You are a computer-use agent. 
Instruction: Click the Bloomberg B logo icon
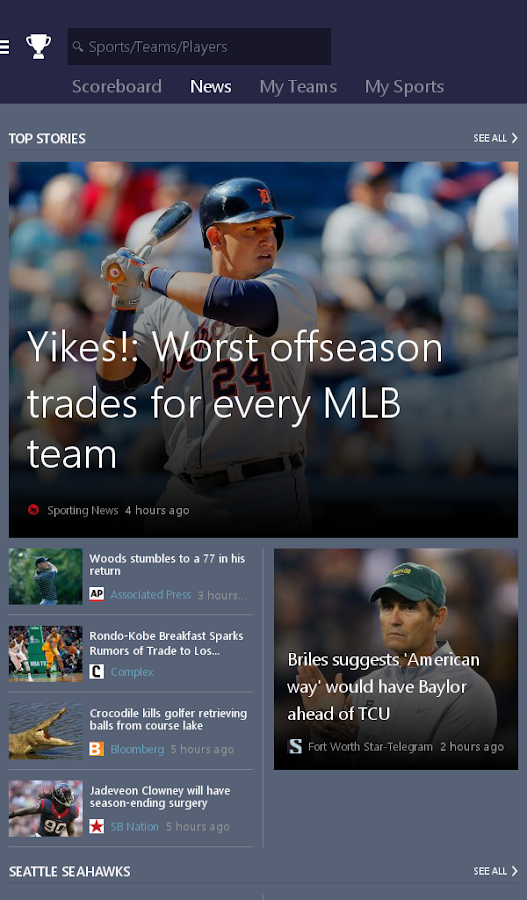(96, 749)
